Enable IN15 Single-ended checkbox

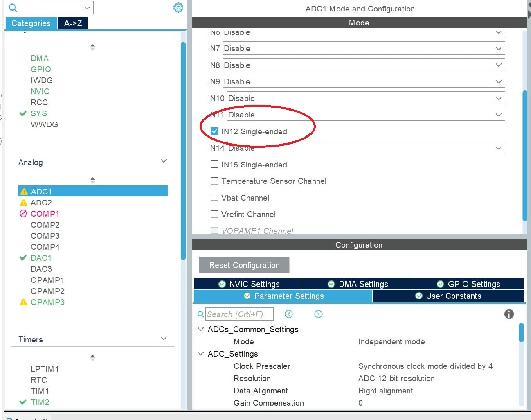pyautogui.click(x=214, y=164)
